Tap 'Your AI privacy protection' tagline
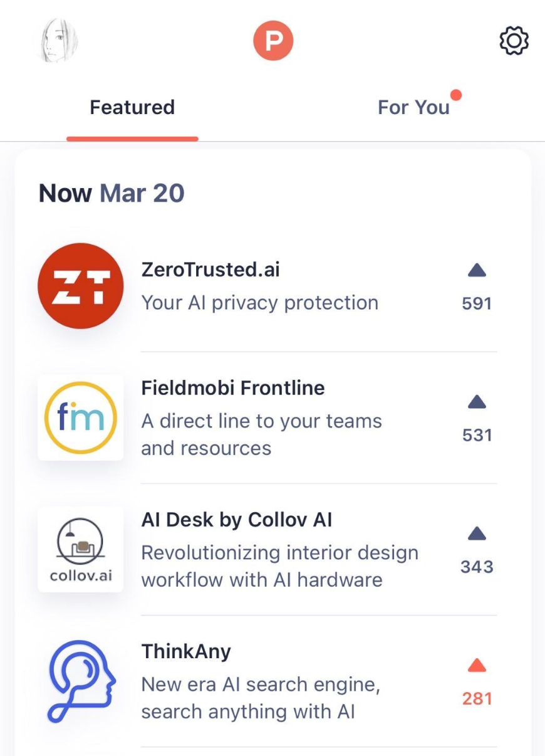545x756 pixels. tap(259, 303)
